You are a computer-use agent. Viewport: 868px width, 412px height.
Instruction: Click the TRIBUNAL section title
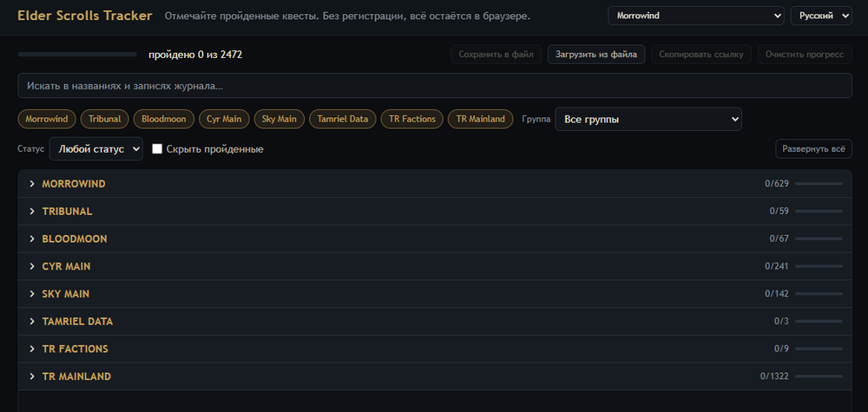(x=67, y=212)
